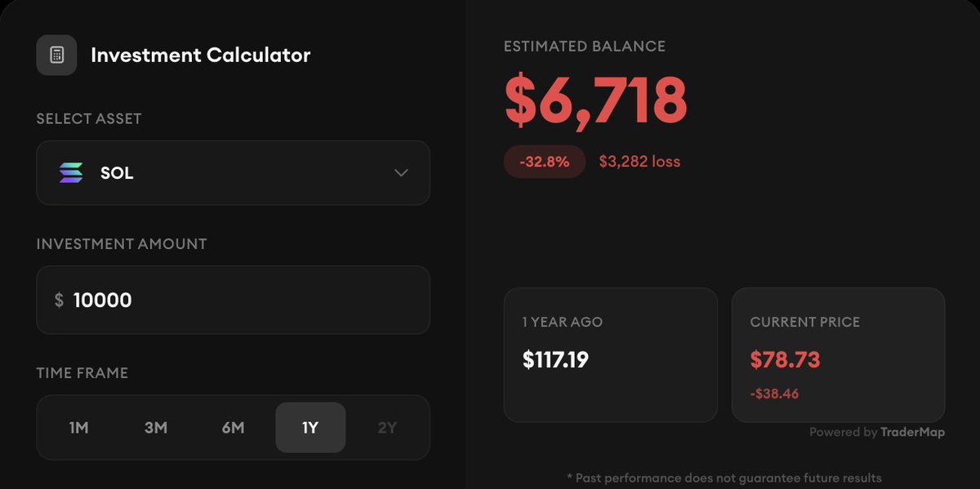Open the SOL asset selector
Screen dimensions: 980x489
pyautogui.click(x=233, y=173)
